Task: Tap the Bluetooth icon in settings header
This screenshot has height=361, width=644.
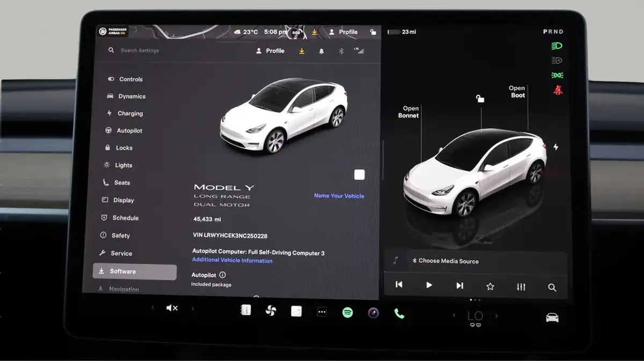Action: click(341, 51)
